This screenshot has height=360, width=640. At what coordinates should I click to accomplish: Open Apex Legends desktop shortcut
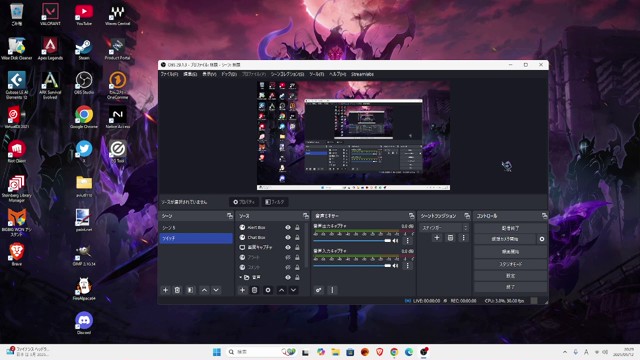click(50, 49)
